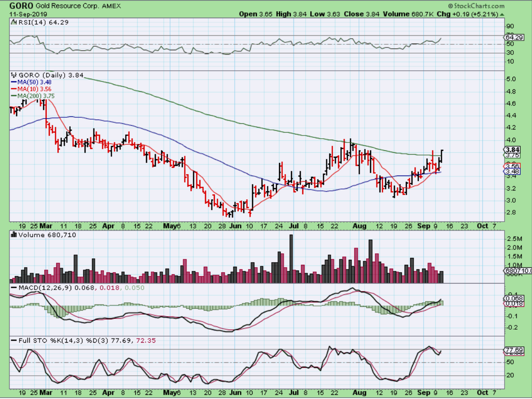Click the 77.69 tag on the stochastic axis
This screenshot has width=532, height=399.
click(x=514, y=350)
